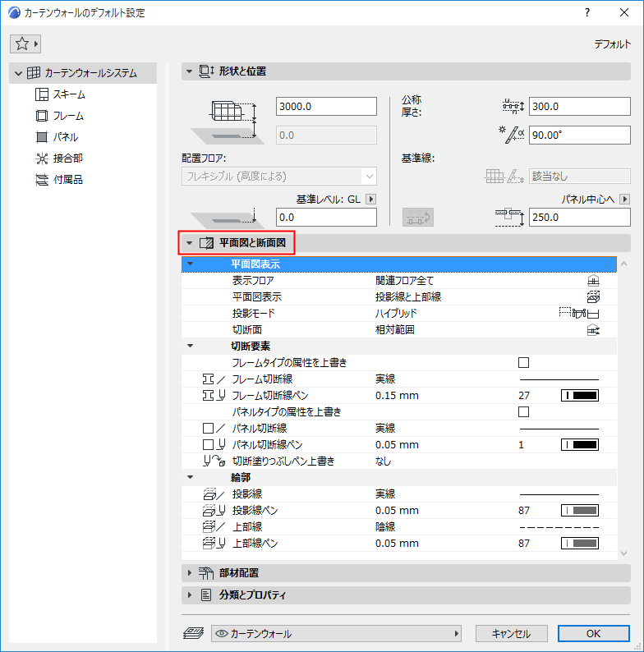Click the 上部線ペン color swatch
Image resolution: width=644 pixels, height=652 pixels.
click(580, 544)
